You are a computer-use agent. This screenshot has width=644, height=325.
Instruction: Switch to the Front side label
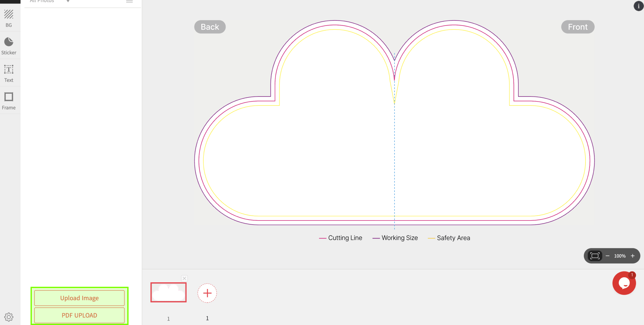pos(578,27)
